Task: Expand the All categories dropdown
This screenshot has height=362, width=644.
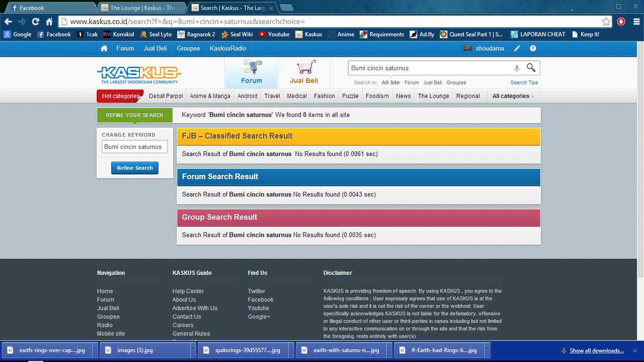Action: (513, 96)
